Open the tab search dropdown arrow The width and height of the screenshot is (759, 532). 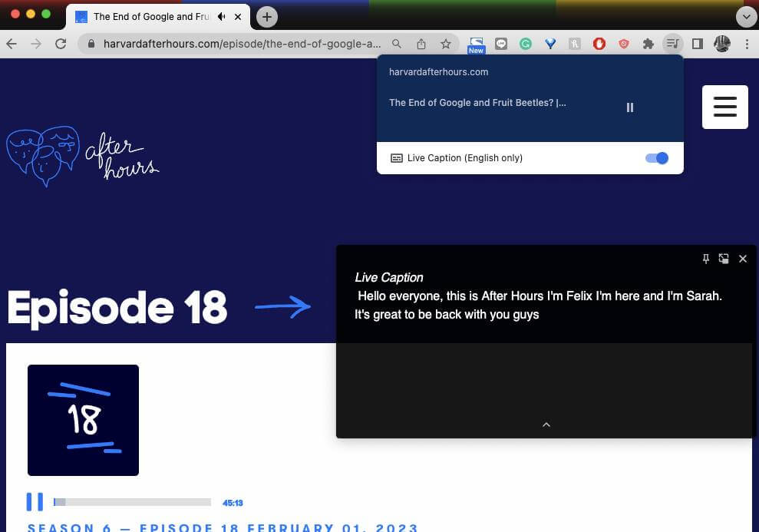(746, 16)
